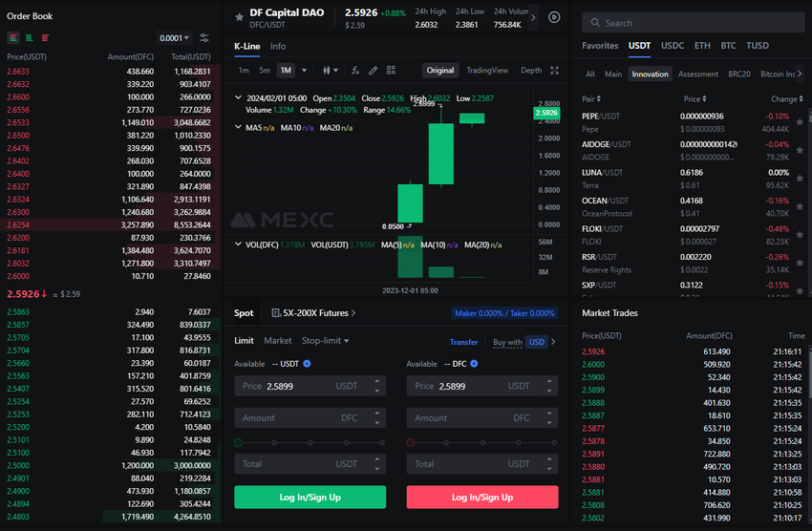Favorite DF Capital DAO with star icon
This screenshot has height=531, width=812.
click(239, 17)
